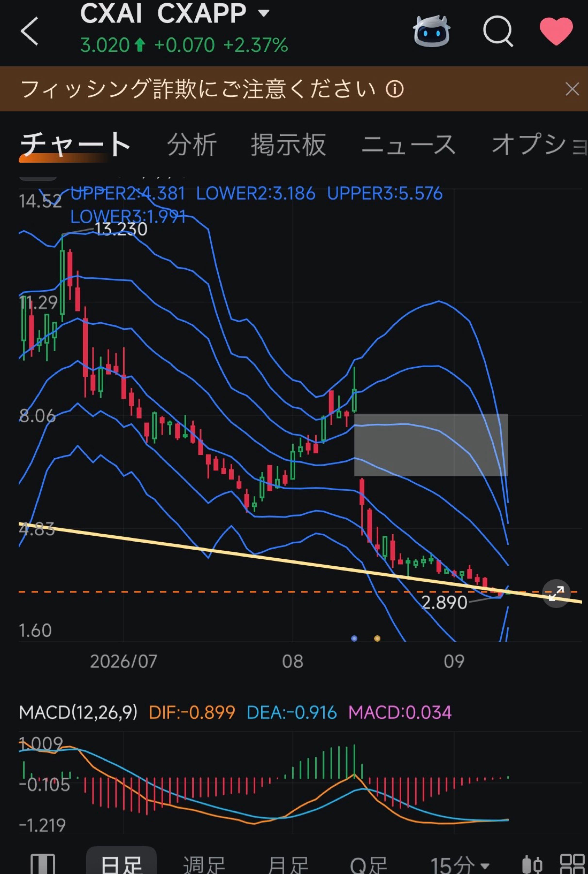Open stock search magnifier
This screenshot has height=874, width=588.
[498, 32]
